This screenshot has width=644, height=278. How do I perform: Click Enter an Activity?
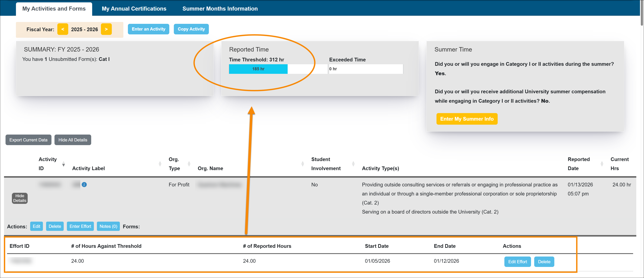(149, 29)
